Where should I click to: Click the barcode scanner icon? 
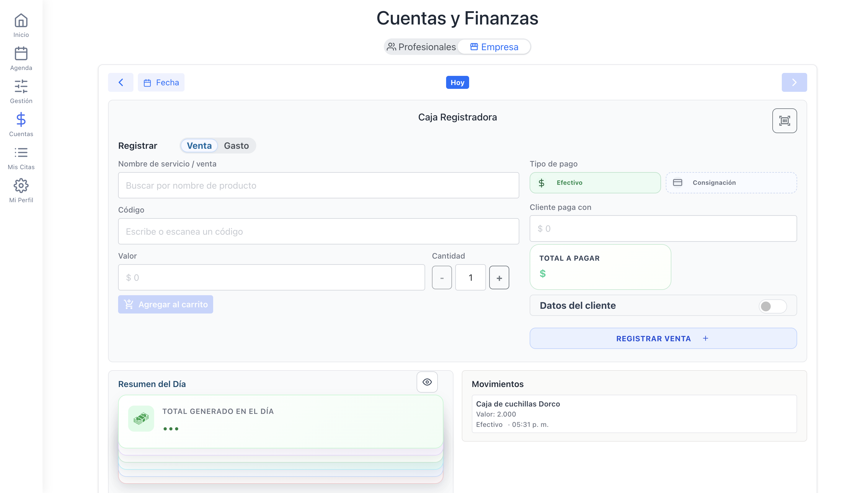784,120
